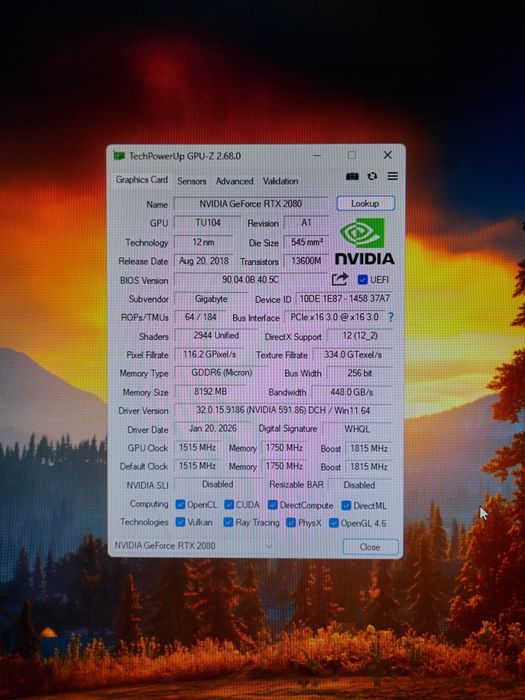The image size is (525, 700).
Task: Click the DirectX Support field 12 (12_2)
Action: click(359, 336)
